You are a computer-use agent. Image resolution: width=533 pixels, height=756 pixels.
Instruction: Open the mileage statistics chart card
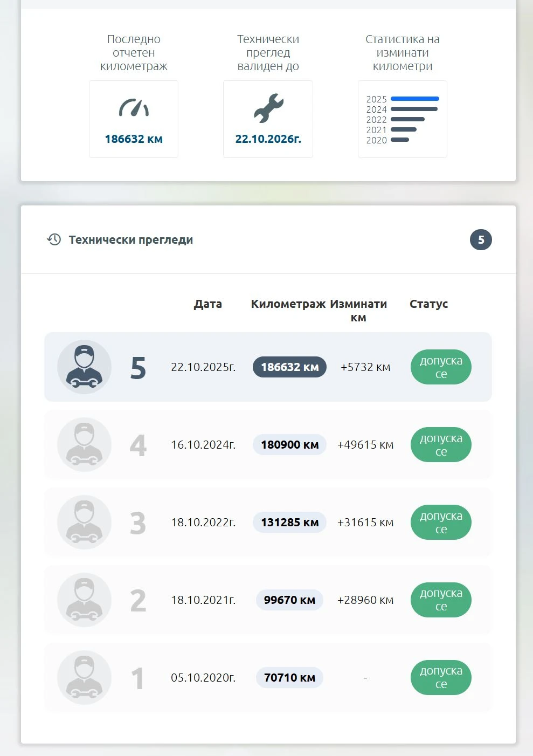click(403, 119)
